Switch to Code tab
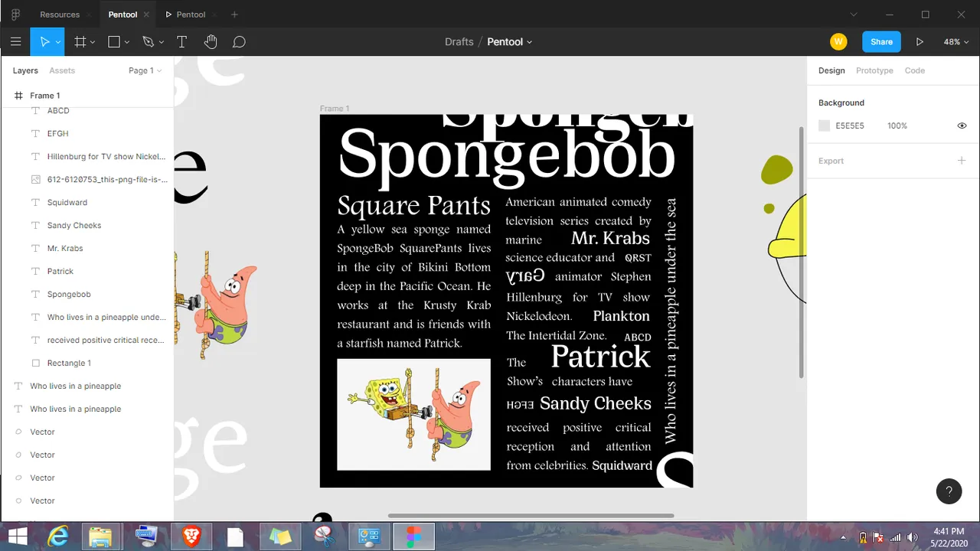Image resolution: width=980 pixels, height=551 pixels. [x=915, y=70]
